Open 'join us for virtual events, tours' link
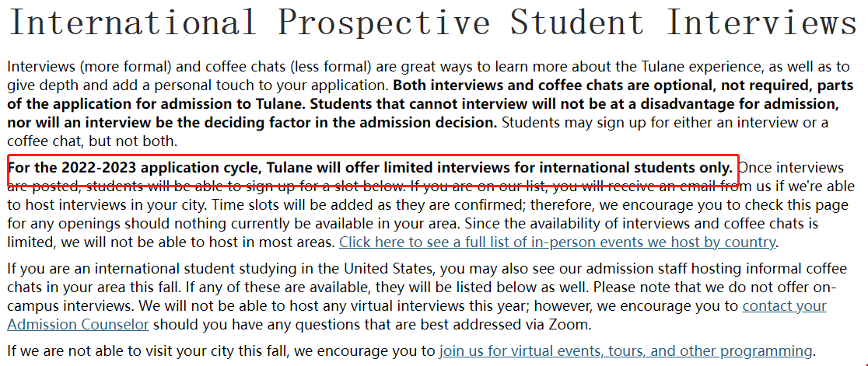 click(x=625, y=351)
